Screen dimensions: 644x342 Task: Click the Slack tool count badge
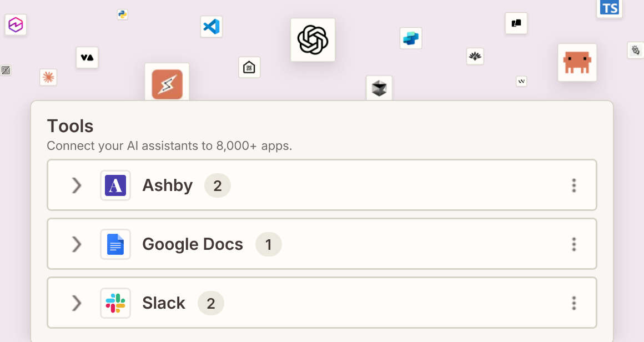coord(211,303)
